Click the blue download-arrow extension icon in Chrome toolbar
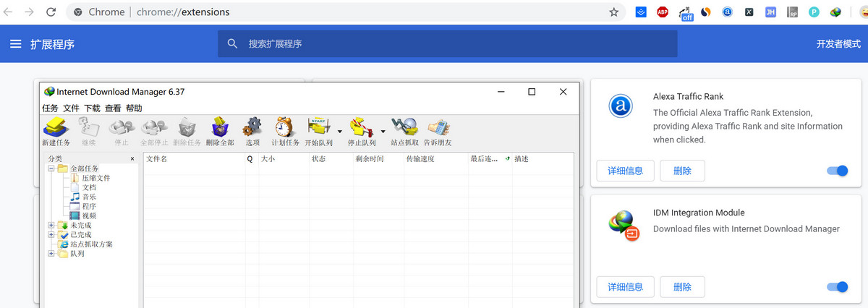This screenshot has width=868, height=308. (x=641, y=12)
